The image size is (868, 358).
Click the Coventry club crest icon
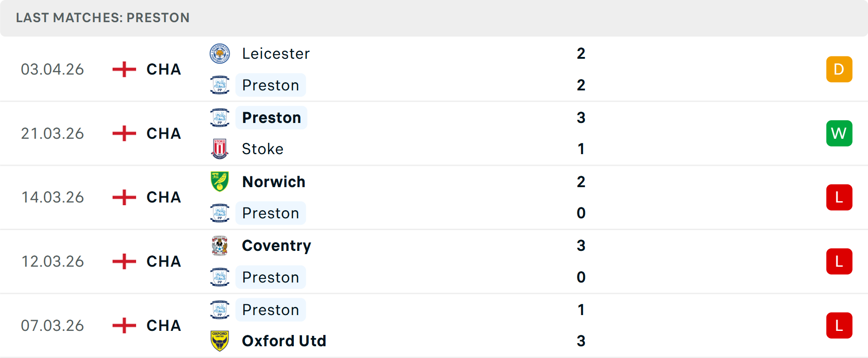pyautogui.click(x=220, y=246)
